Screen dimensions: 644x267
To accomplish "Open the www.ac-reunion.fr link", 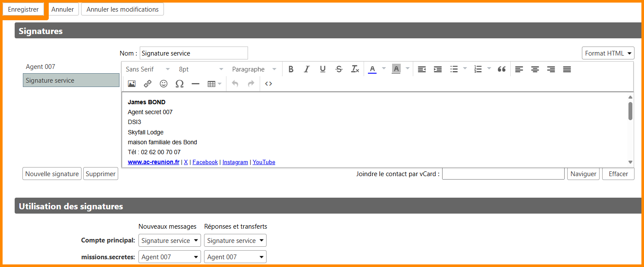I will [154, 162].
